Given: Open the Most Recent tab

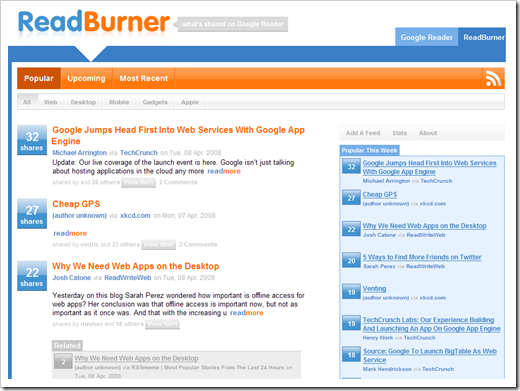Looking at the screenshot, I should coord(144,78).
